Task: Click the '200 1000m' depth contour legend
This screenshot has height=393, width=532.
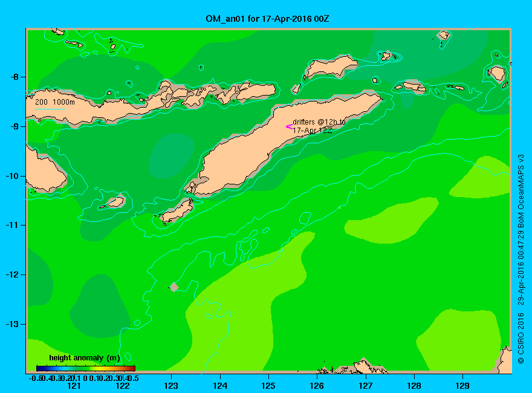Action: click(55, 102)
